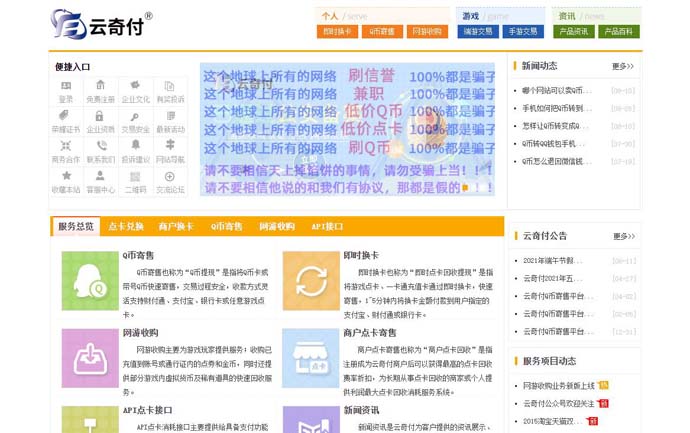The width and height of the screenshot is (690, 433).
Task: Open the 云奇付 logo homepage link
Action: point(100,23)
